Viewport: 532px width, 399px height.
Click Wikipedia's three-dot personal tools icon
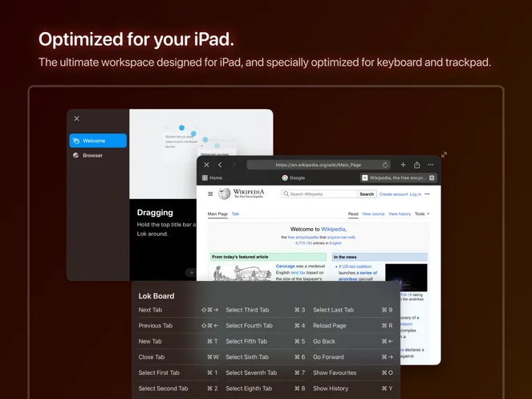coord(427,194)
